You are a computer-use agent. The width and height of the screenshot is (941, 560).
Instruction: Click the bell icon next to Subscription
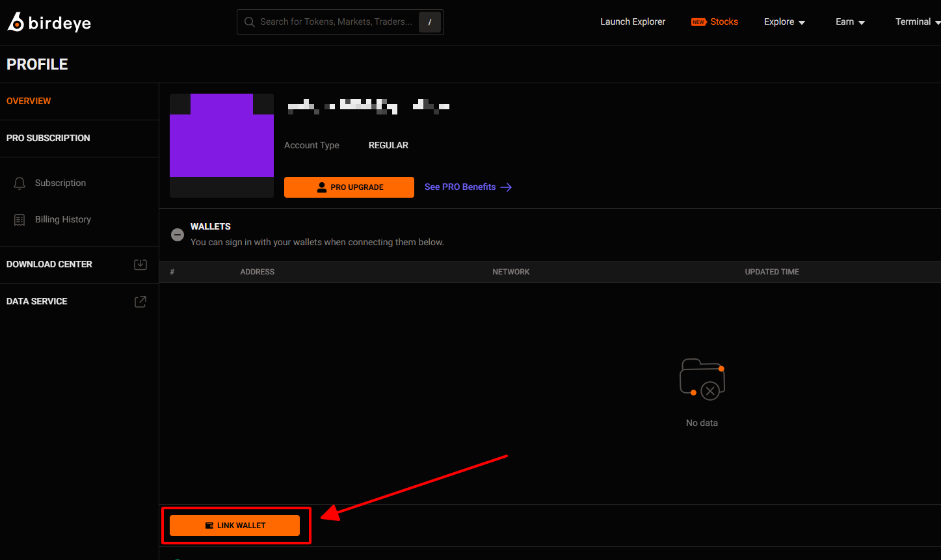tap(20, 183)
